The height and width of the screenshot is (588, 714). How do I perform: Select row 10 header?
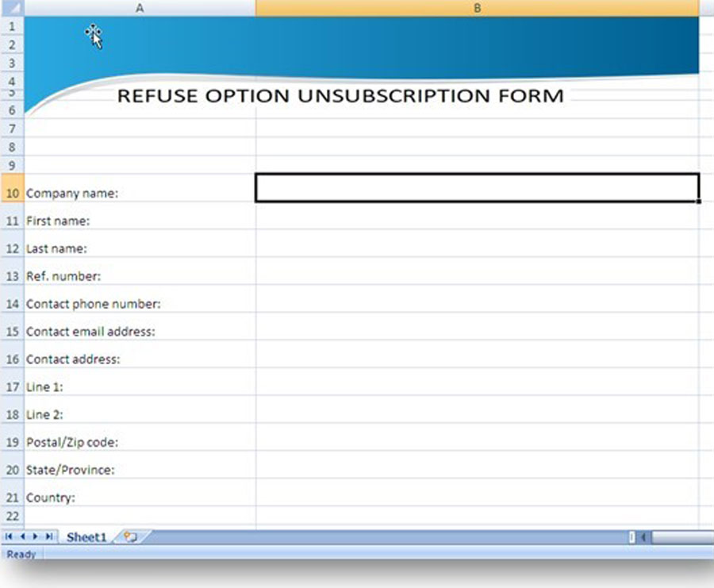point(12,187)
